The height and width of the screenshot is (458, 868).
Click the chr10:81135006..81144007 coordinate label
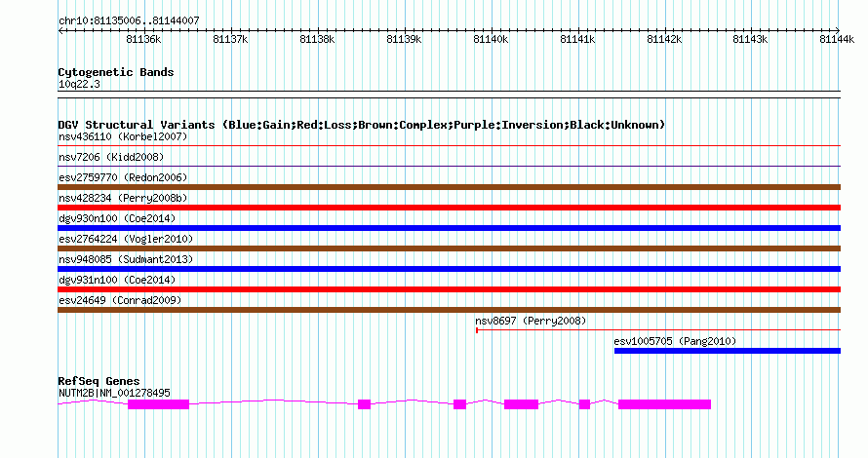click(x=129, y=20)
